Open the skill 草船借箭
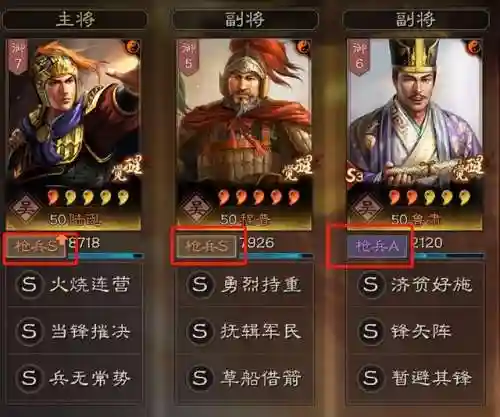The height and width of the screenshot is (417, 500). 245,378
